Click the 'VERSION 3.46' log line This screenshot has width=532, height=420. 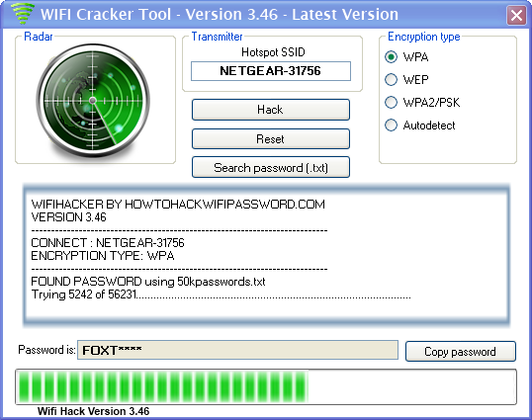pyautogui.click(x=68, y=217)
